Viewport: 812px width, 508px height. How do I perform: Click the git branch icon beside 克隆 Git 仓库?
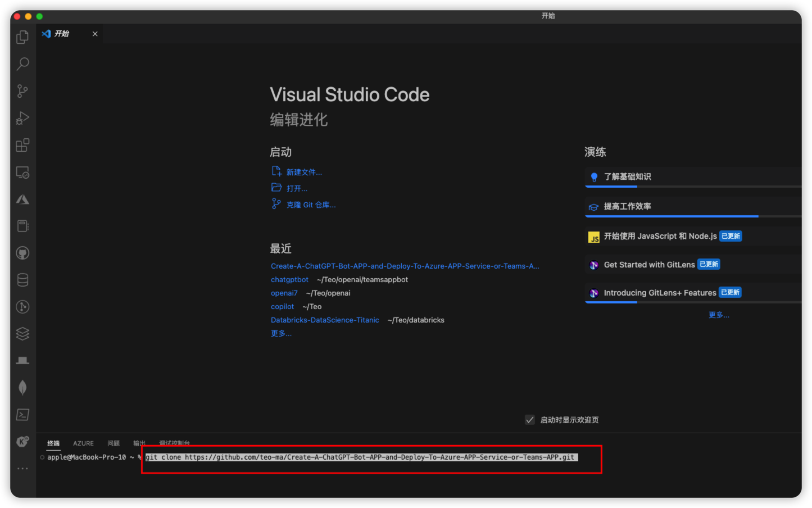click(x=276, y=204)
